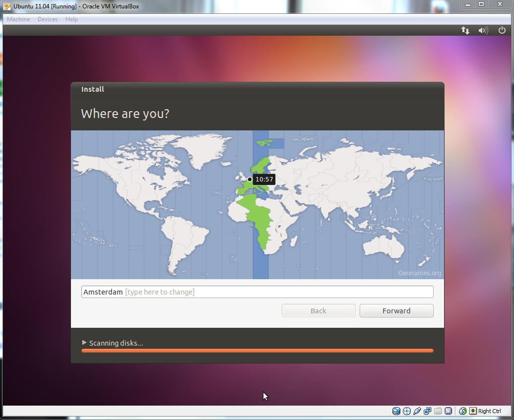Click the keyboard capture arrow icon
The width and height of the screenshot is (514, 420).
click(x=473, y=411)
